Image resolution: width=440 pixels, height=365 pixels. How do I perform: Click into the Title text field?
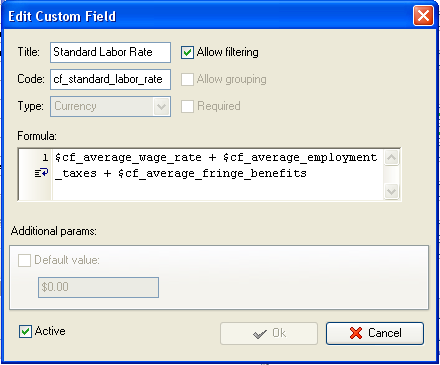click(x=110, y=52)
